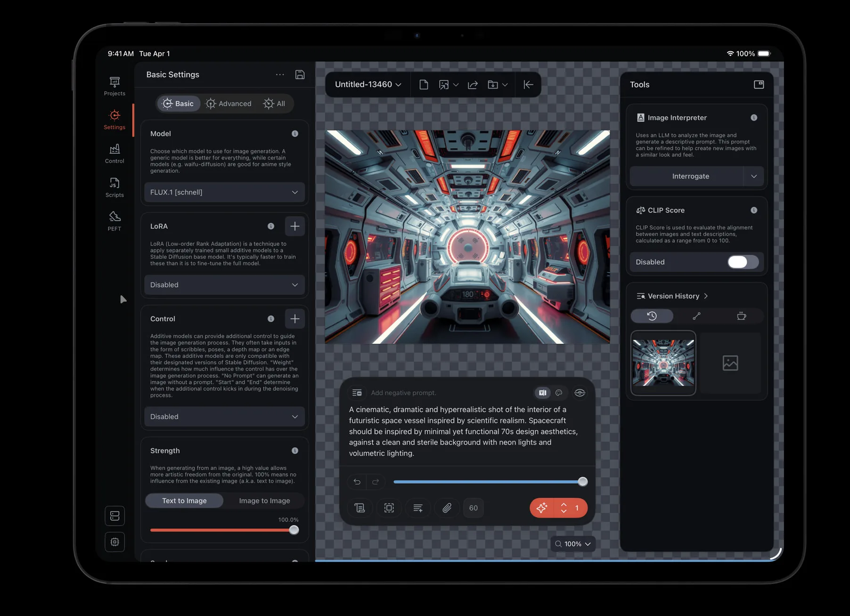Open the Scripts sidebar section

(114, 187)
